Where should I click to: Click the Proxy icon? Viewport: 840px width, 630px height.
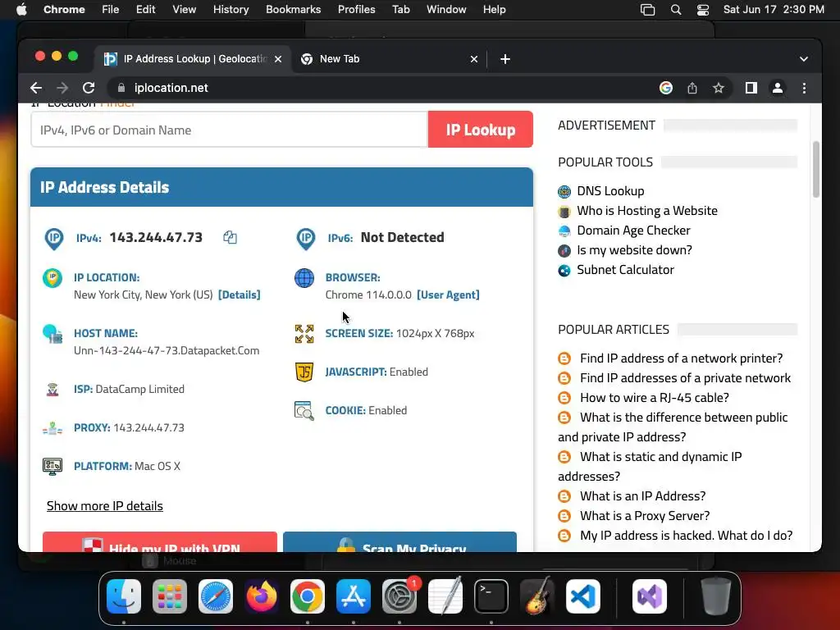[x=52, y=428]
